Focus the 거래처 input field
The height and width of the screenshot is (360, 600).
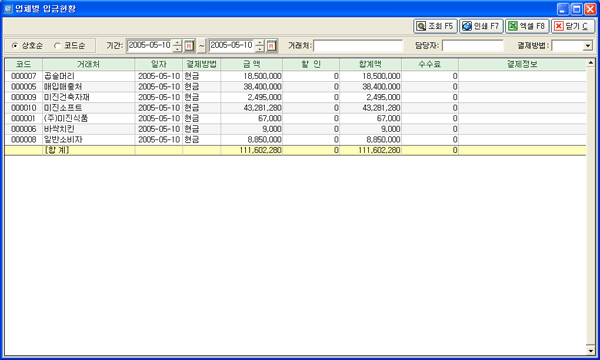point(358,46)
